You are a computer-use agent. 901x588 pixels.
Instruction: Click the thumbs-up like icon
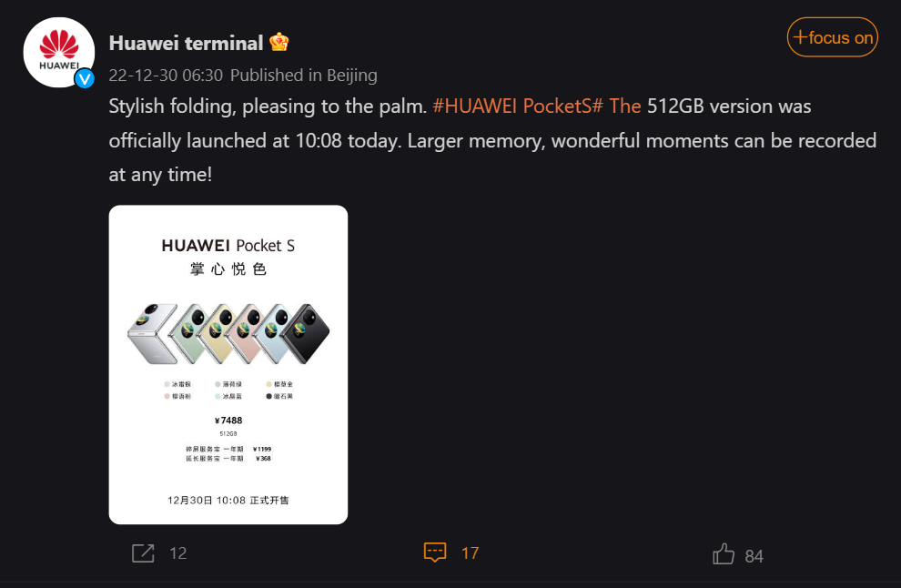(724, 553)
